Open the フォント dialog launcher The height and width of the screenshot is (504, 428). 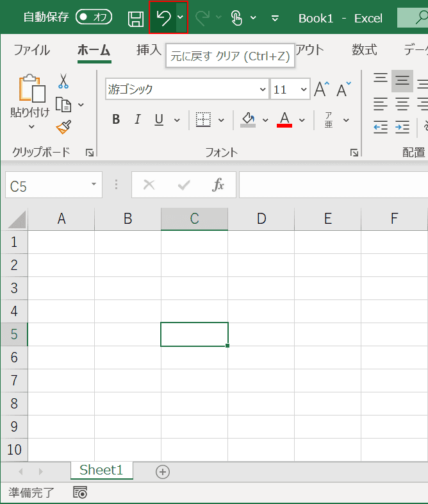pyautogui.click(x=354, y=153)
